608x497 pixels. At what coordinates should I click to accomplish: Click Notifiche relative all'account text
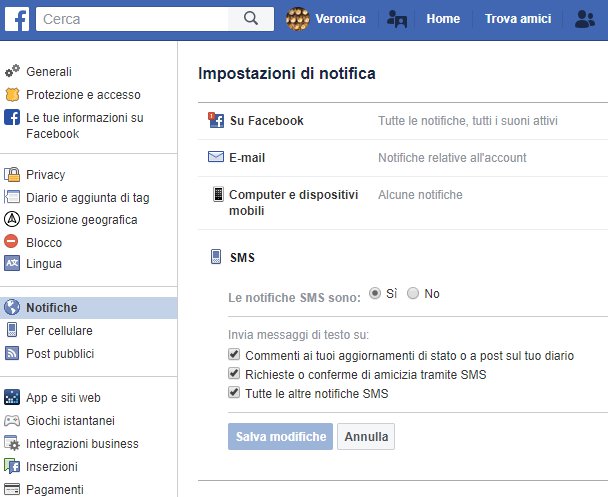[x=452, y=158]
